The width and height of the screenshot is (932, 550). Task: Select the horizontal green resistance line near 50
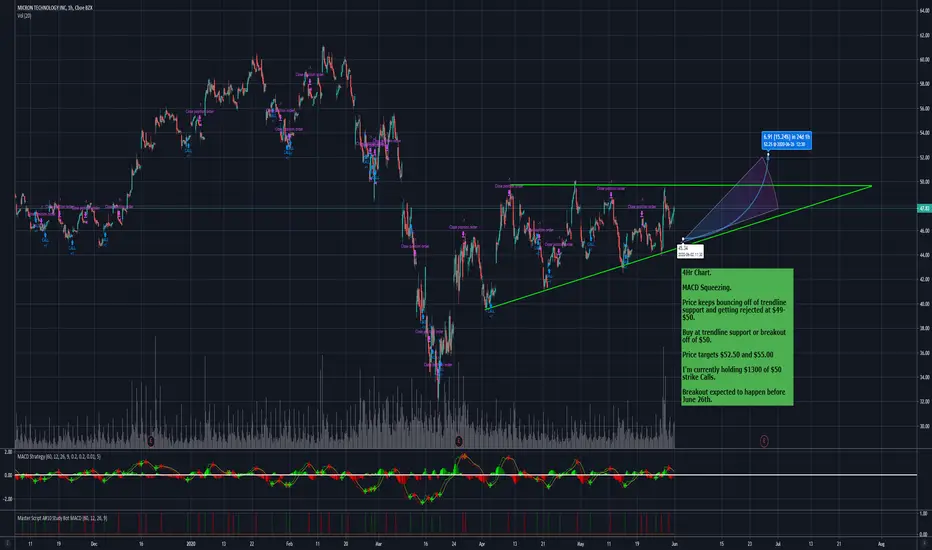[x=689, y=185]
